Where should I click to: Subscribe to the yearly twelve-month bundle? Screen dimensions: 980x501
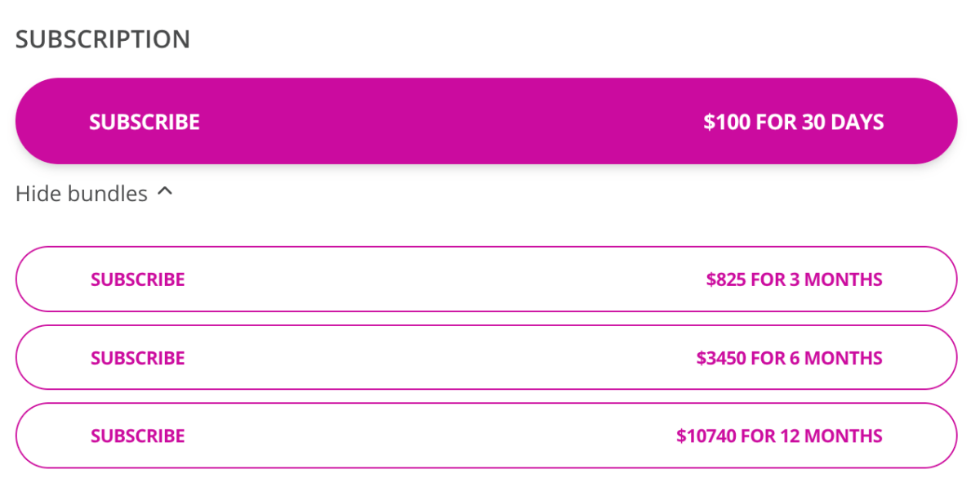point(486,436)
